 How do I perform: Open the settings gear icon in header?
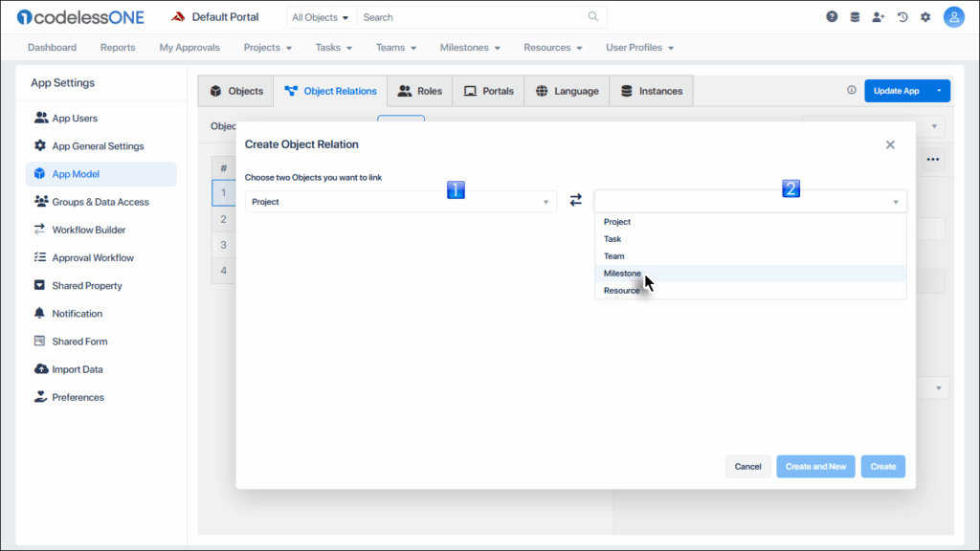pos(925,17)
